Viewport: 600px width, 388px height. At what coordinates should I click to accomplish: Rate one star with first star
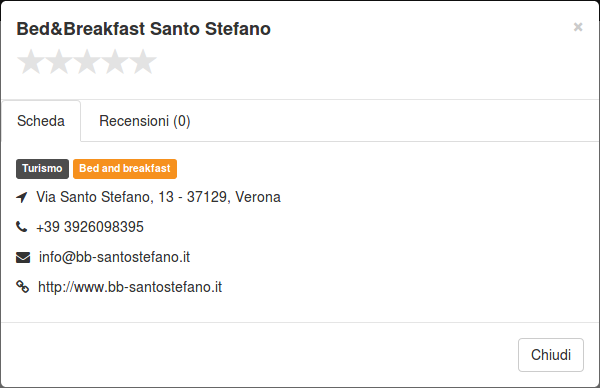tap(31, 62)
